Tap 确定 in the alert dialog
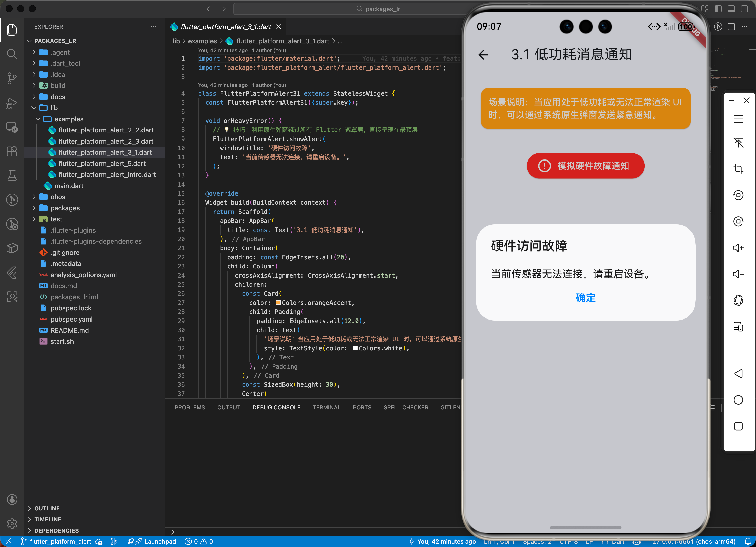Screen dimensions: 756x547 (585, 298)
